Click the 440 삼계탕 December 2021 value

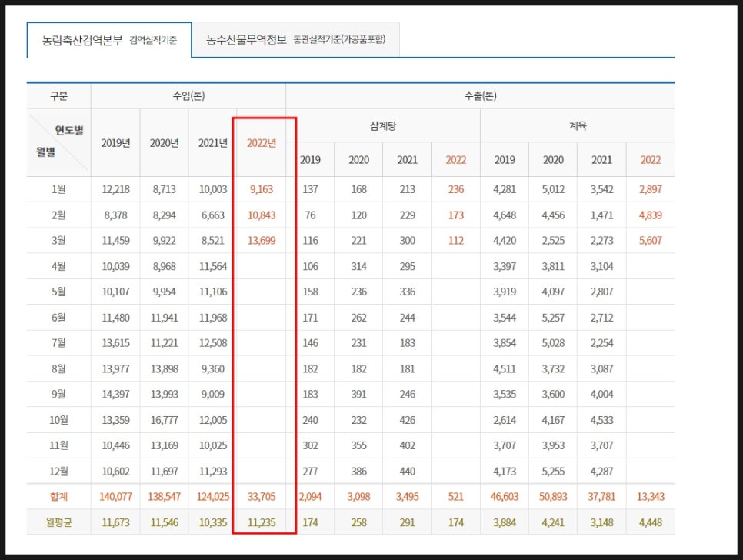click(407, 471)
